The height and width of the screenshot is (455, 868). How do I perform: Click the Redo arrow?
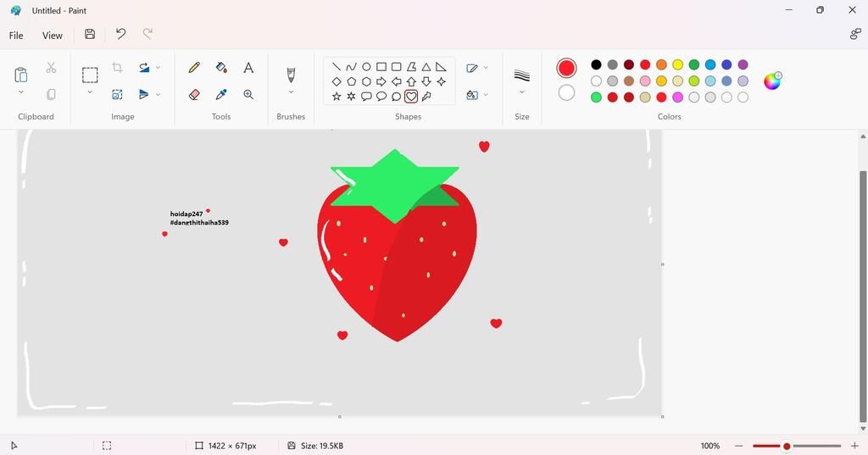coord(147,35)
